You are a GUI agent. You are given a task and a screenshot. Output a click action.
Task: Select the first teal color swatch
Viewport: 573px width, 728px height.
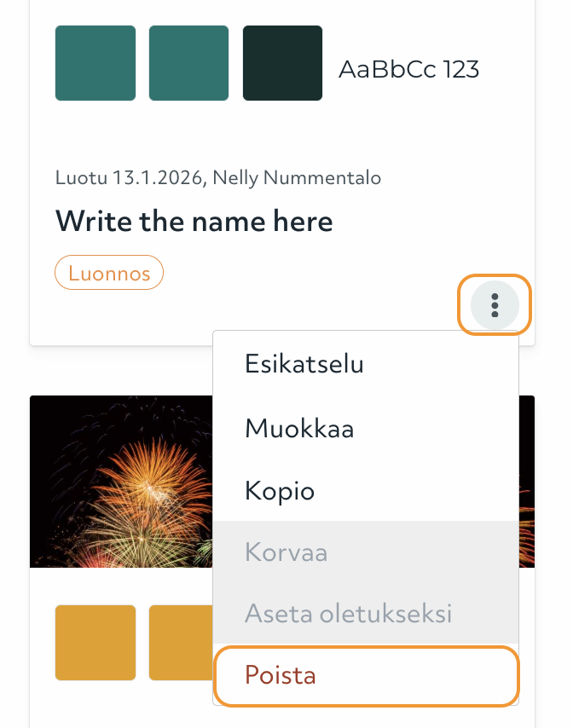pos(95,63)
